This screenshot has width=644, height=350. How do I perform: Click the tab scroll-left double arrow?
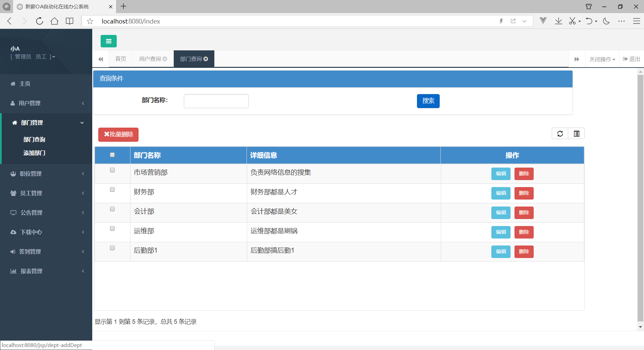tap(101, 59)
